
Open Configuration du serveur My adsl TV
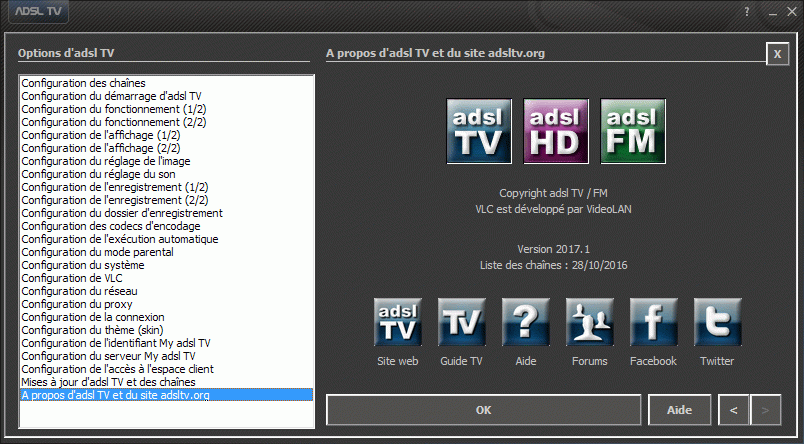(166, 356)
